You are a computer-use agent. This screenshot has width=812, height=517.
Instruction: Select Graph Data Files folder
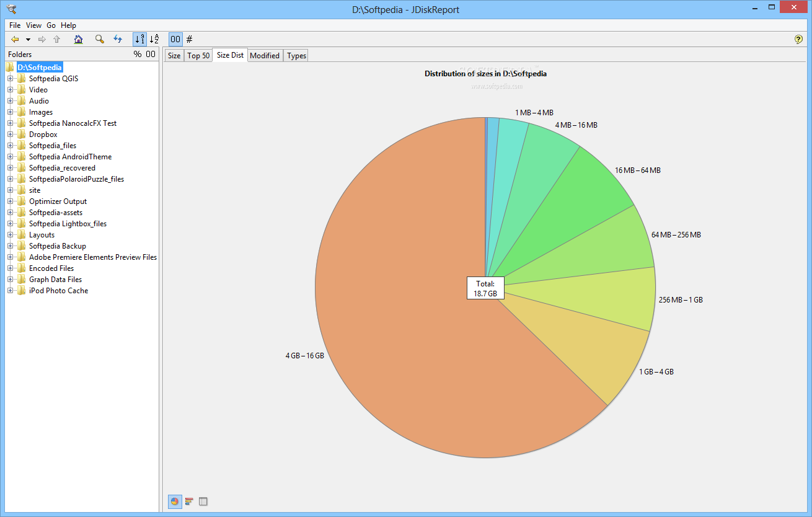(x=55, y=280)
